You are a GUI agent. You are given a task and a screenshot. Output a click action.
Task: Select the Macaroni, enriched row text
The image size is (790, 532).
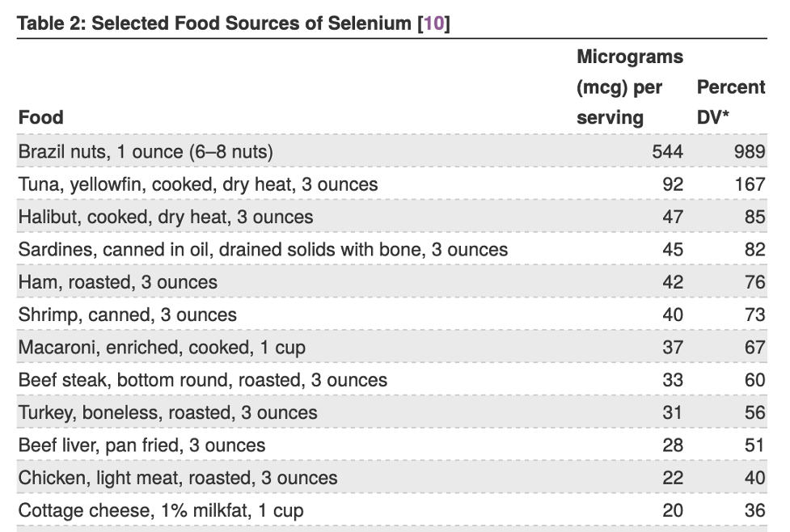(x=162, y=348)
